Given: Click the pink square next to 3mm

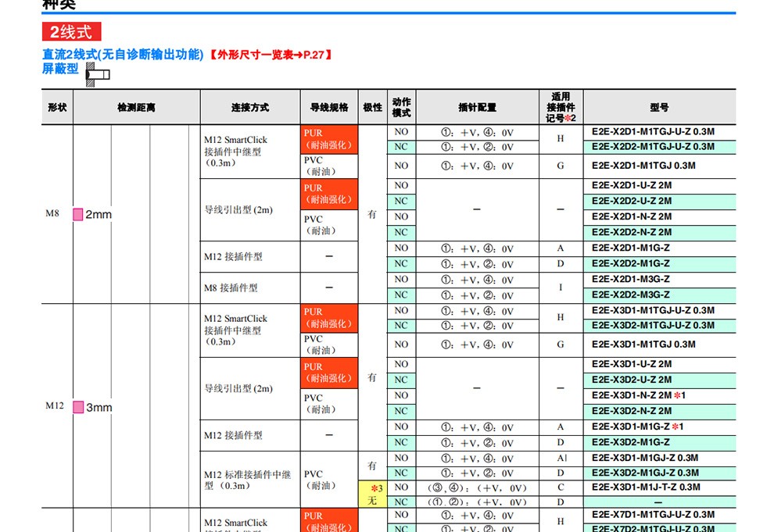Looking at the screenshot, I should (77, 408).
